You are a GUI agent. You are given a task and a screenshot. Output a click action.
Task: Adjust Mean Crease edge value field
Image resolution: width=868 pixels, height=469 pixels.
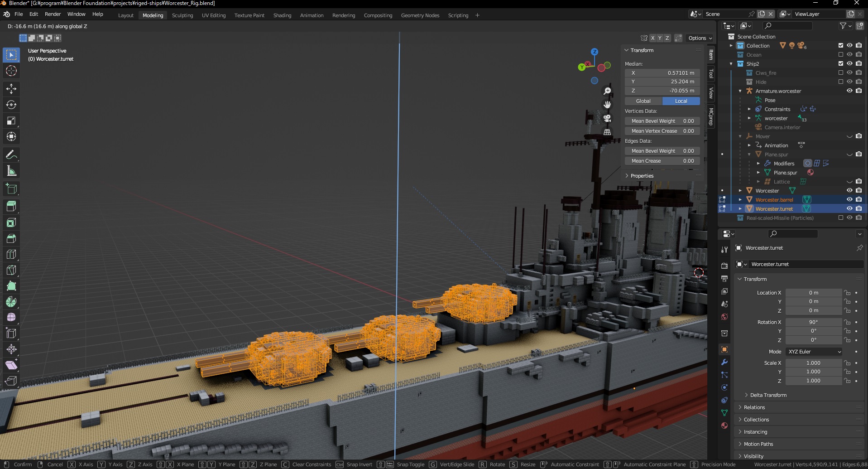pos(662,161)
